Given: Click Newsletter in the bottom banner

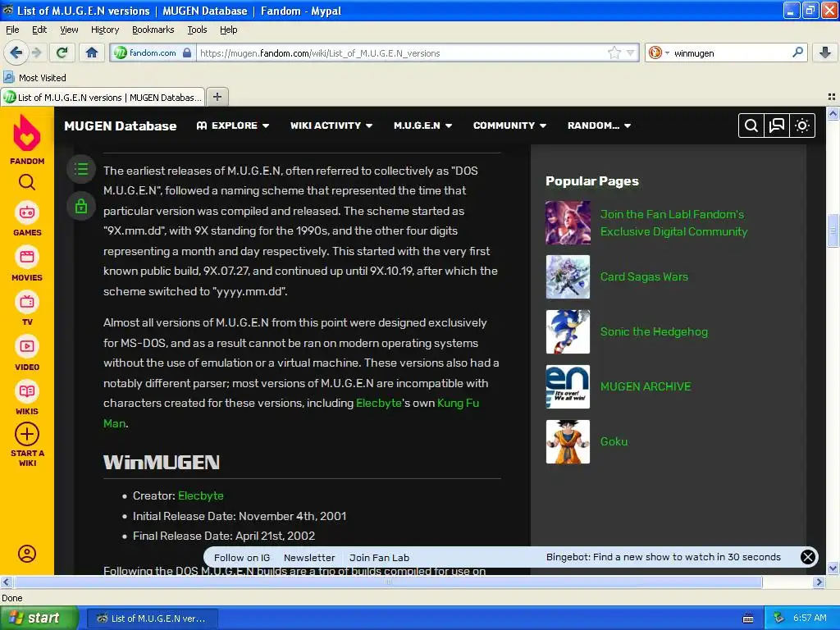Looking at the screenshot, I should [309, 557].
